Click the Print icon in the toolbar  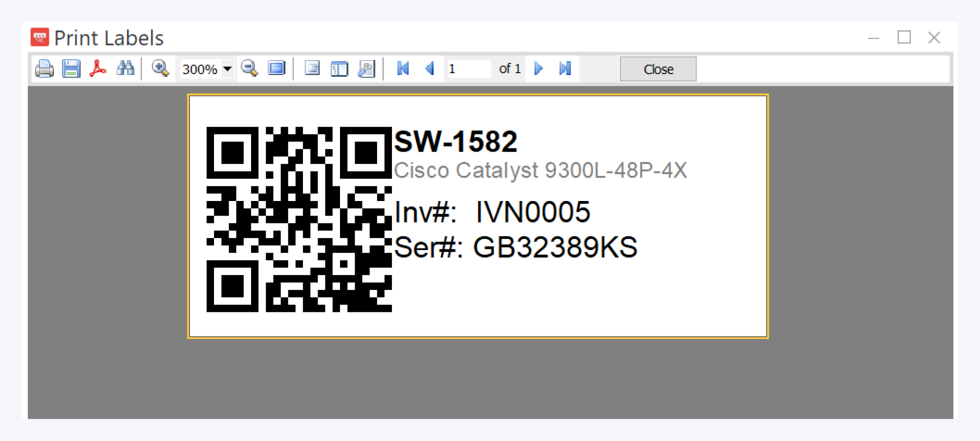[44, 68]
